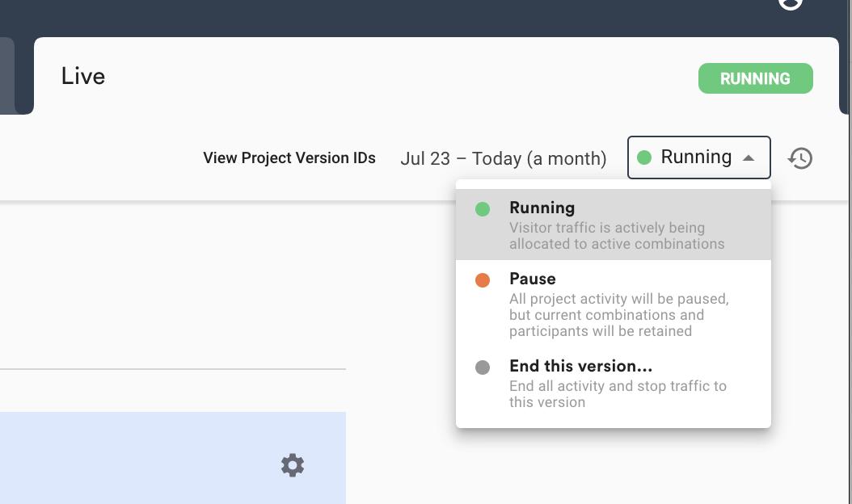The width and height of the screenshot is (852, 504).
Task: Click the Live tab title
Action: [83, 76]
